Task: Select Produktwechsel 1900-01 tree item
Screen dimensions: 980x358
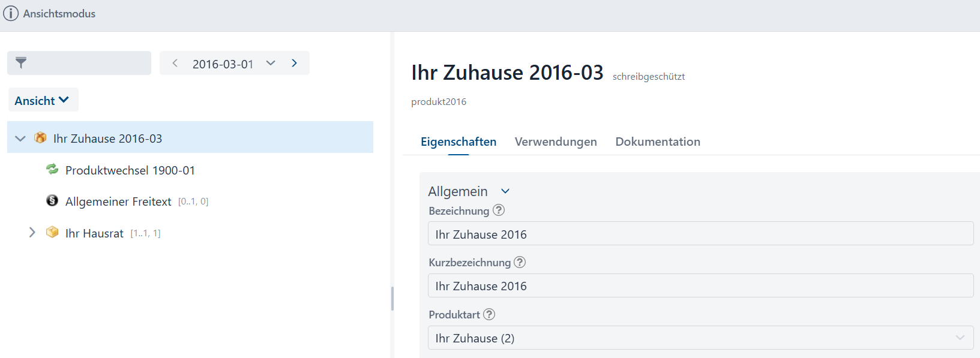Action: [130, 170]
